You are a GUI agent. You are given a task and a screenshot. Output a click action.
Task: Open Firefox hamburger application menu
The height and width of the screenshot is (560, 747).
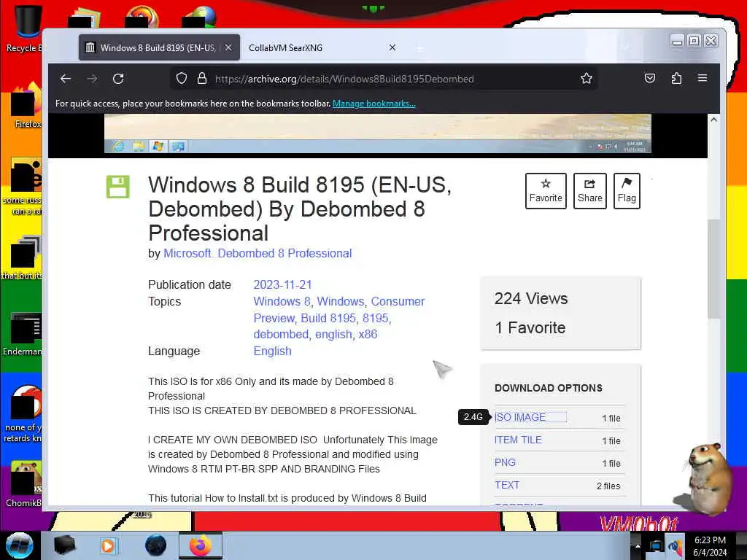[x=703, y=77]
